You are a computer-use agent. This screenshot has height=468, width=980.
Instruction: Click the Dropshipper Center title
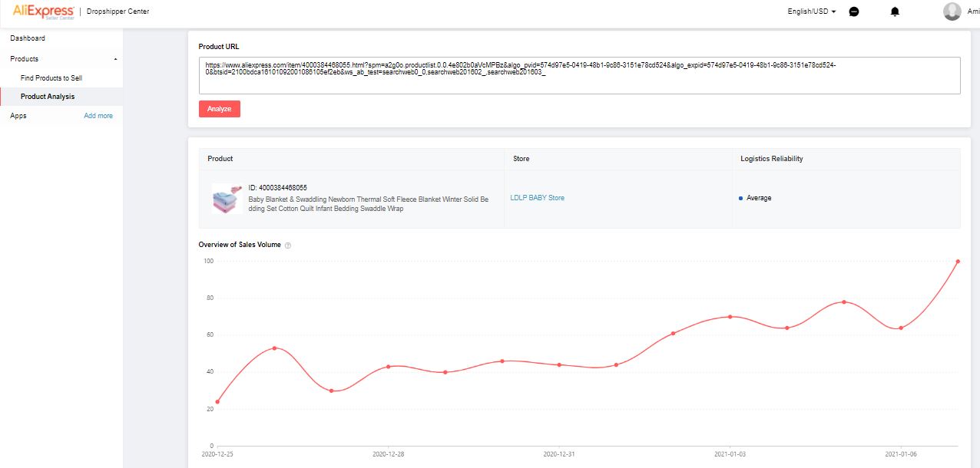[118, 12]
